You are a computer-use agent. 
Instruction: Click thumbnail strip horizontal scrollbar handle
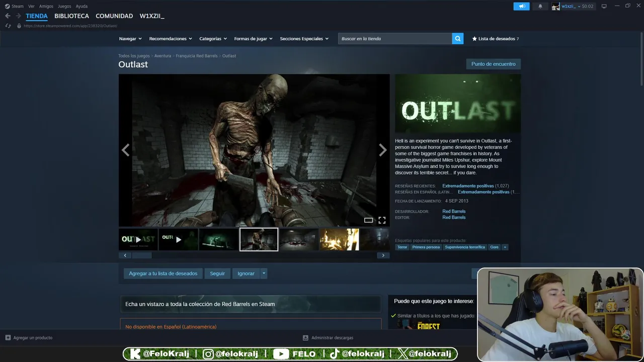pyautogui.click(x=141, y=255)
